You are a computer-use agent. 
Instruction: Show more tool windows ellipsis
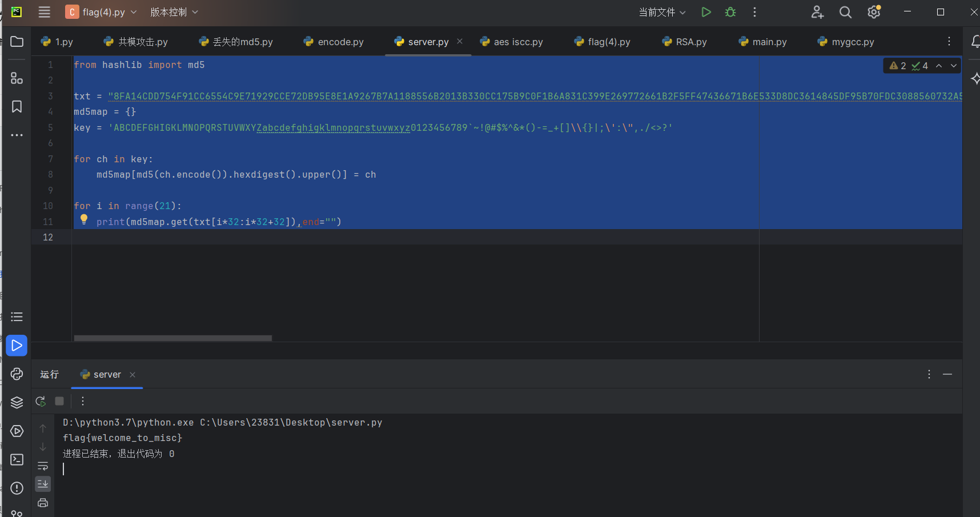coord(17,135)
